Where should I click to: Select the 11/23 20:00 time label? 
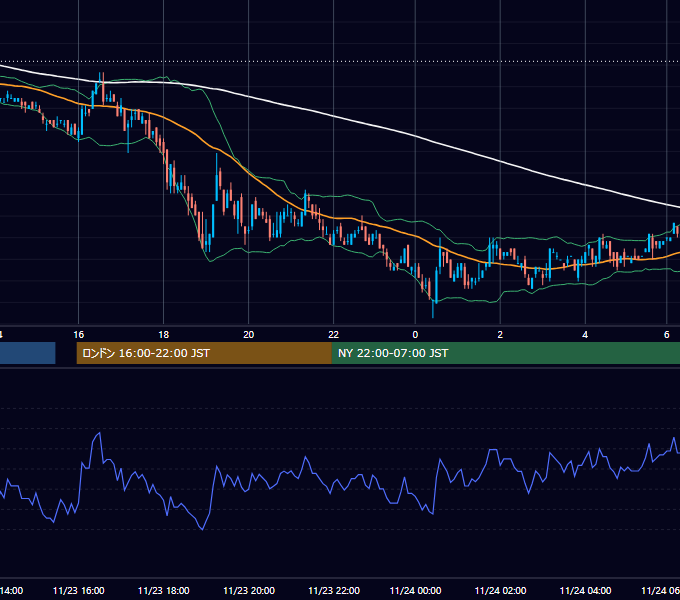coord(249,590)
